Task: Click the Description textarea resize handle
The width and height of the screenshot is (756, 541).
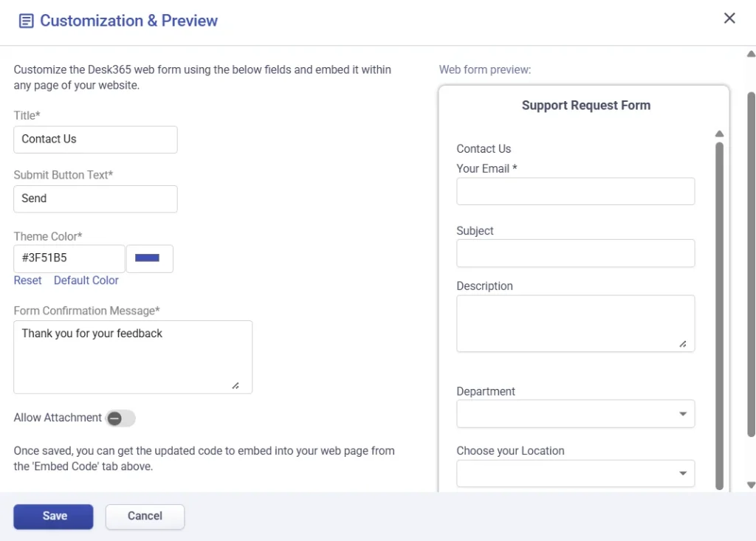Action: [683, 344]
